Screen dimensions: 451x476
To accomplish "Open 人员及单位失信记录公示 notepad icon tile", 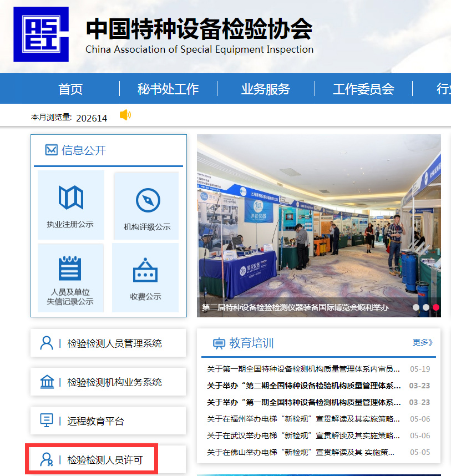I will coord(70,277).
